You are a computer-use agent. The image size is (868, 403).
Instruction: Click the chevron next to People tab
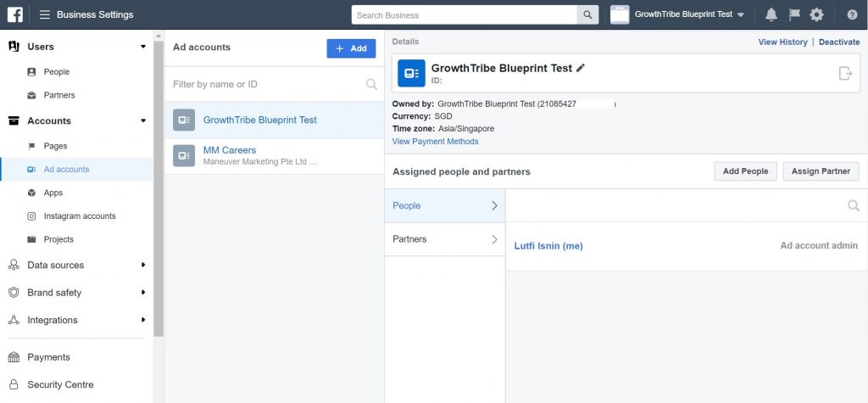[494, 205]
